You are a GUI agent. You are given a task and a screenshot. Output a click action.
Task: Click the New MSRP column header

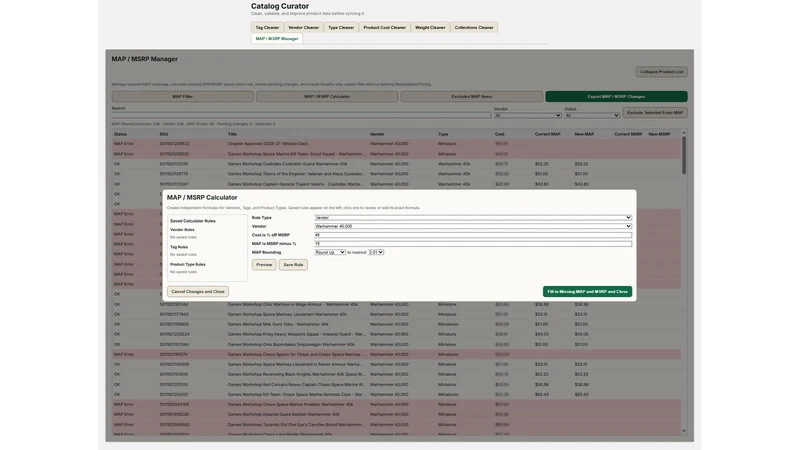point(659,134)
